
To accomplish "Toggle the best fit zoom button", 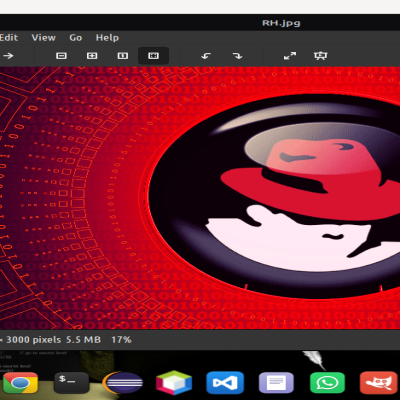I will (x=153, y=56).
